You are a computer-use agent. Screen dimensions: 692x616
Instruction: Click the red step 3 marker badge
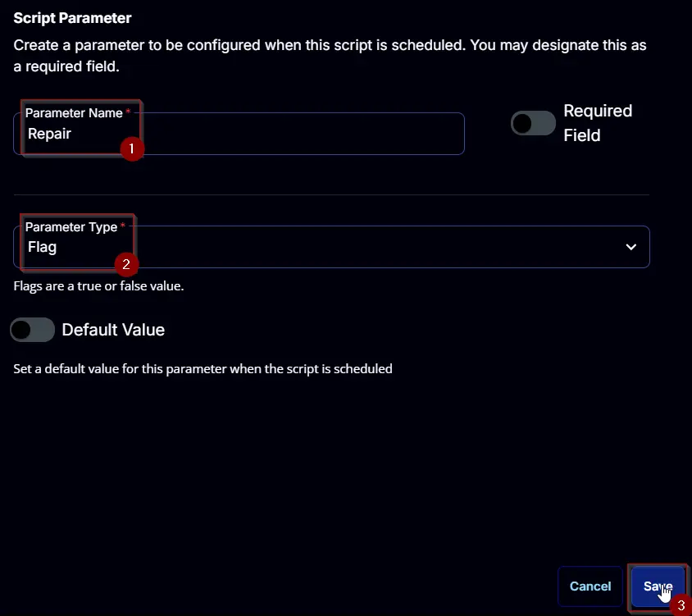tap(681, 605)
